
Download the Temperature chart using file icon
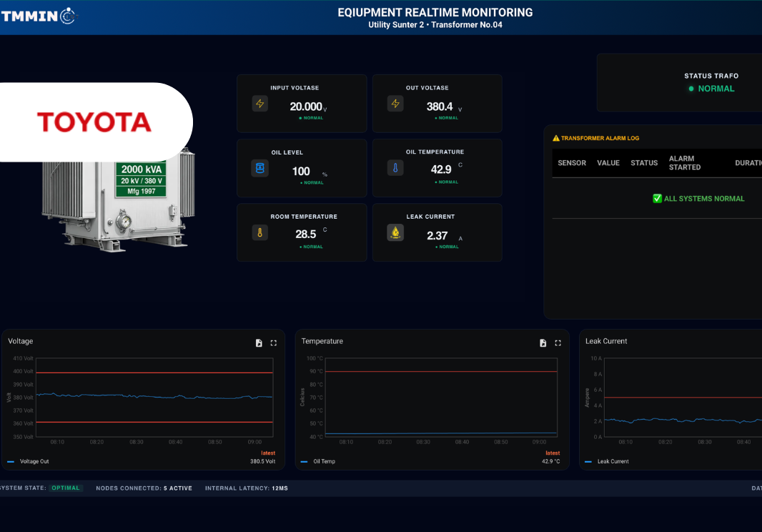(543, 343)
